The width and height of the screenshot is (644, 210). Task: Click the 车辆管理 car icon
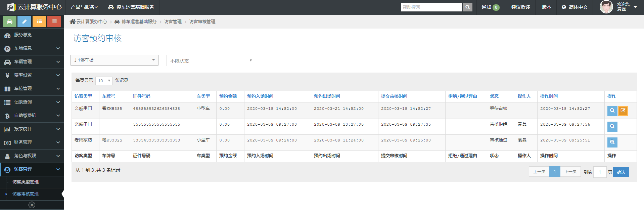7,62
